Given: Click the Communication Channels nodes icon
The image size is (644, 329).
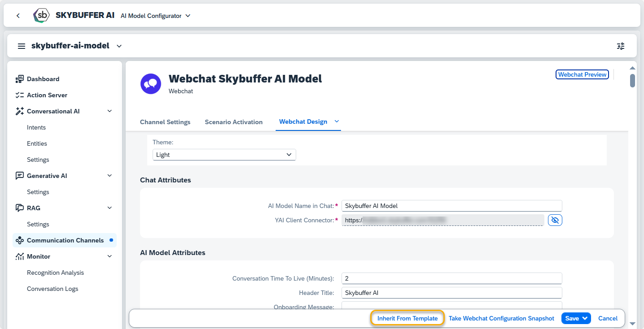Looking at the screenshot, I should pyautogui.click(x=19, y=240).
